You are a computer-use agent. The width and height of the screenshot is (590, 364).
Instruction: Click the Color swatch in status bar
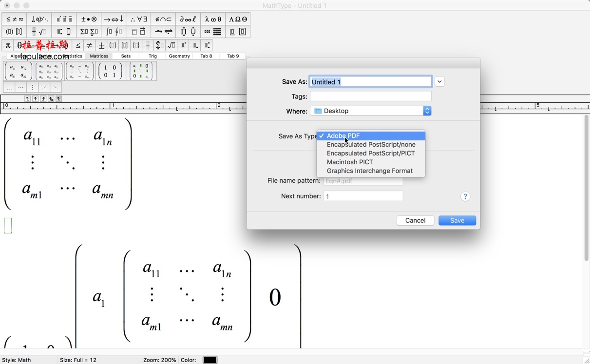[x=209, y=360]
